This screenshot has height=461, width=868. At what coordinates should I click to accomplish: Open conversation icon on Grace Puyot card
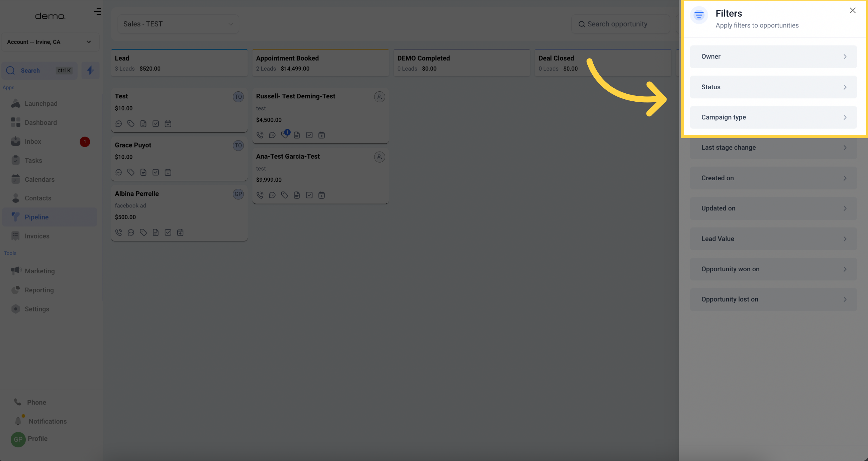point(119,172)
